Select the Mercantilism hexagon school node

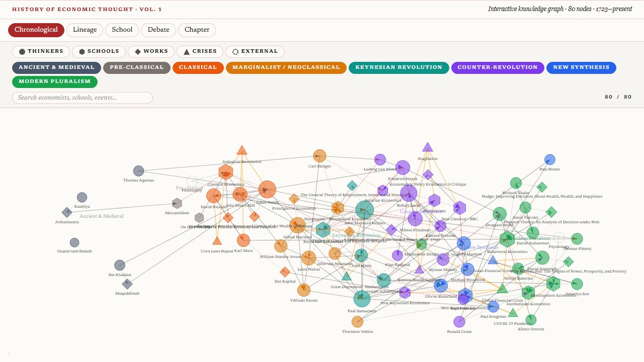tap(177, 203)
